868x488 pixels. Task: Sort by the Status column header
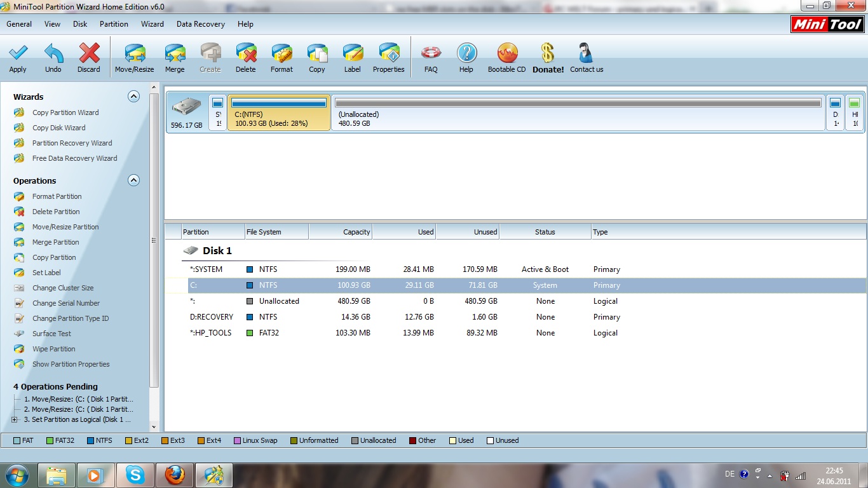click(545, 232)
